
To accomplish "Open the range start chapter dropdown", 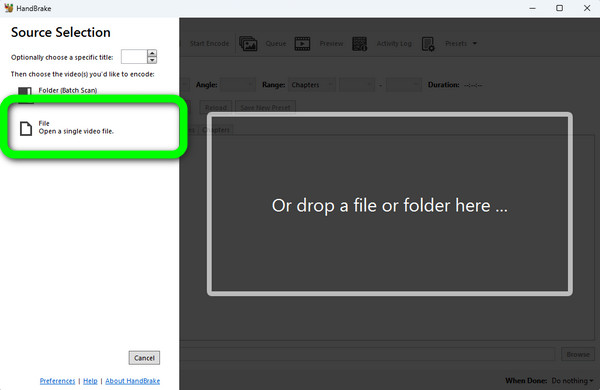I will (x=356, y=85).
